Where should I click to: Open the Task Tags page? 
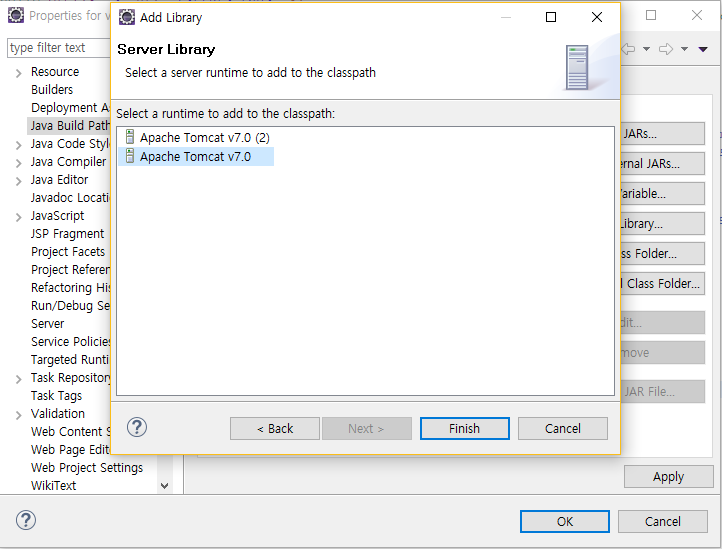(x=56, y=396)
